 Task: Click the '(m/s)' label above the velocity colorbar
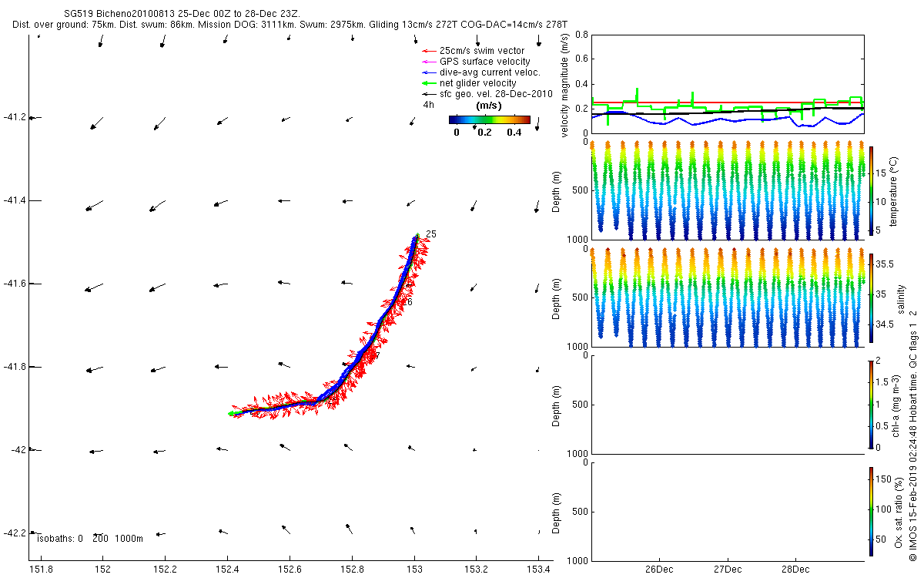(x=489, y=105)
